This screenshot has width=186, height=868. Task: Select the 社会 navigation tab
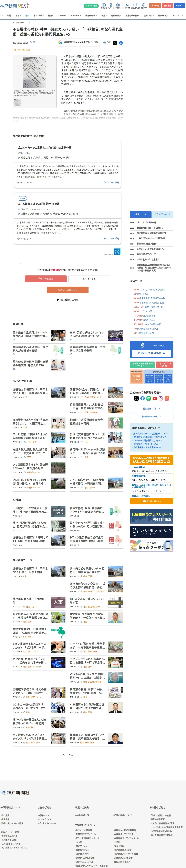pos(27,15)
